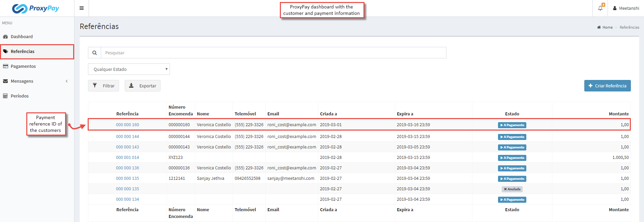
Task: Click phone number 09426552598
Action: 247,178
